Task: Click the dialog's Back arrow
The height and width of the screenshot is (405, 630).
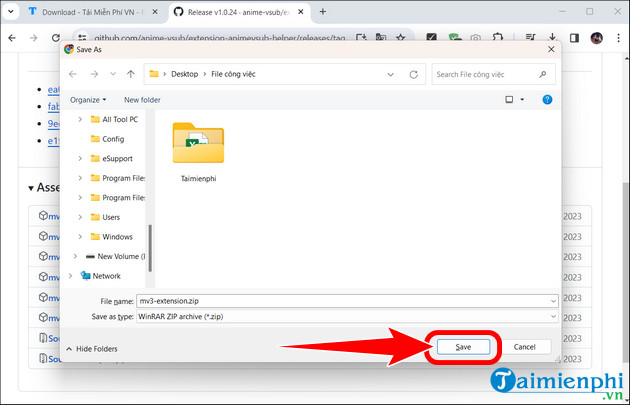Action: (x=74, y=74)
